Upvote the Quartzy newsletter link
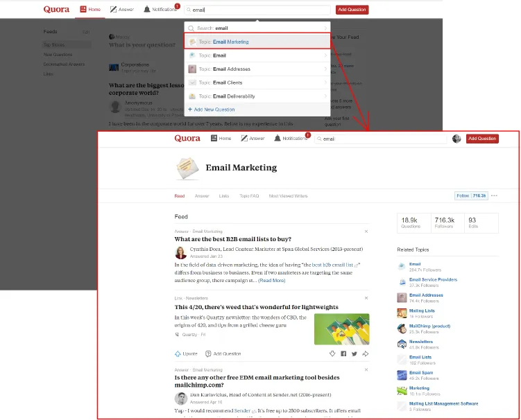This screenshot has width=521, height=420. (186, 353)
